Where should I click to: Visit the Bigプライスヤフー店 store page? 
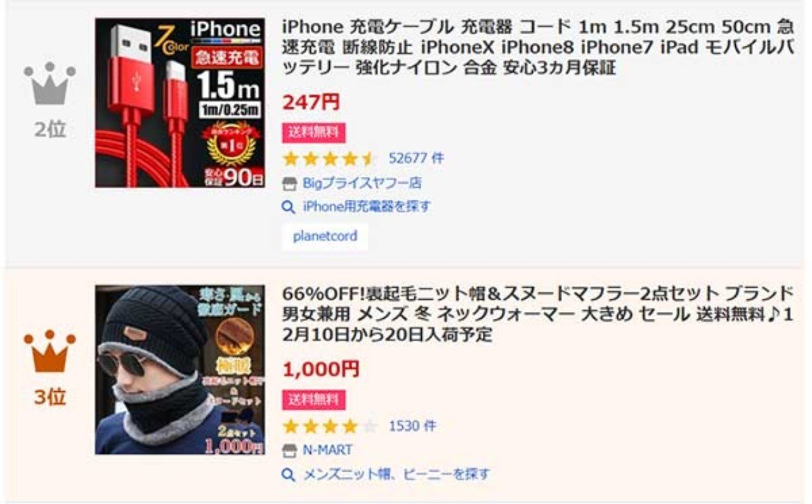pyautogui.click(x=362, y=184)
